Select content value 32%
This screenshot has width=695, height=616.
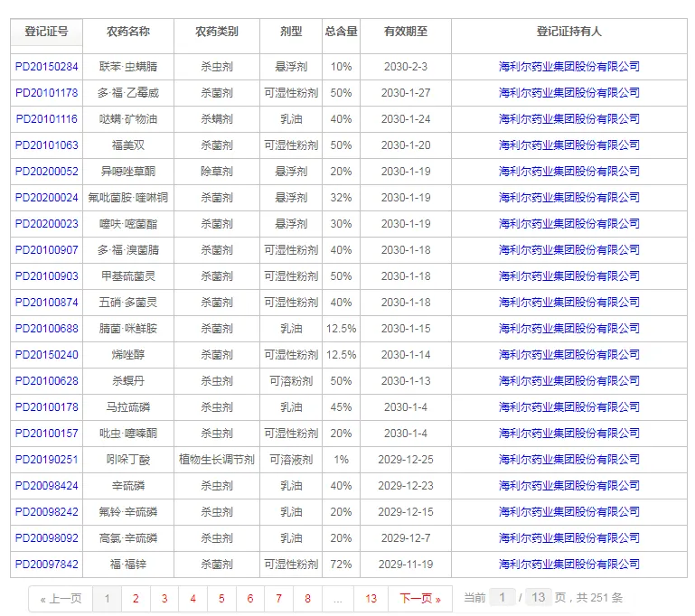click(x=342, y=198)
